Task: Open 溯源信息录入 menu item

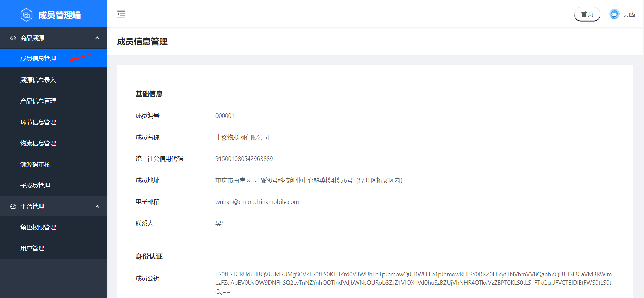Action: pos(38,80)
